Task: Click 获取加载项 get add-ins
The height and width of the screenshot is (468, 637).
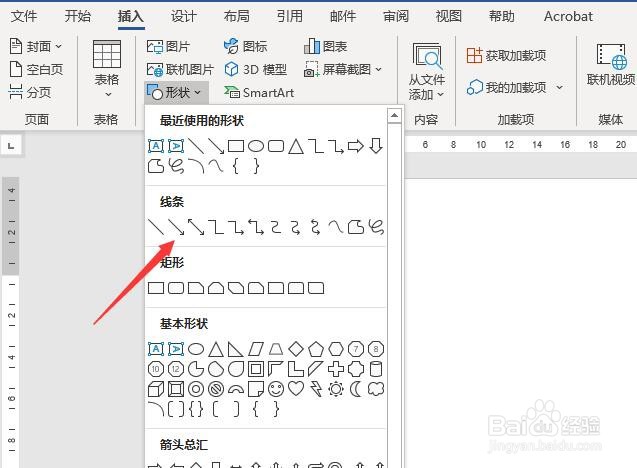Action: coord(506,55)
